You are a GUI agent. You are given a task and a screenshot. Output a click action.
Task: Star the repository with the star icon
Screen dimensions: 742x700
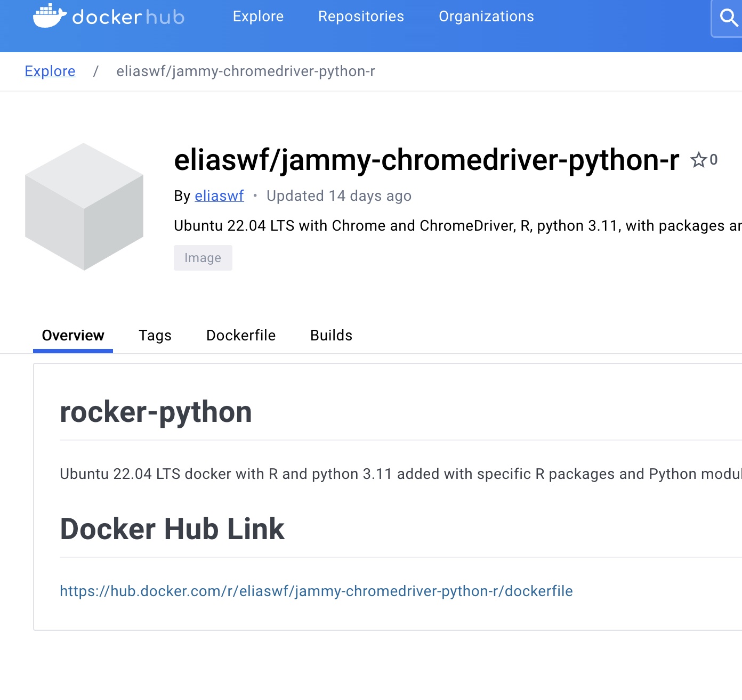pyautogui.click(x=698, y=160)
